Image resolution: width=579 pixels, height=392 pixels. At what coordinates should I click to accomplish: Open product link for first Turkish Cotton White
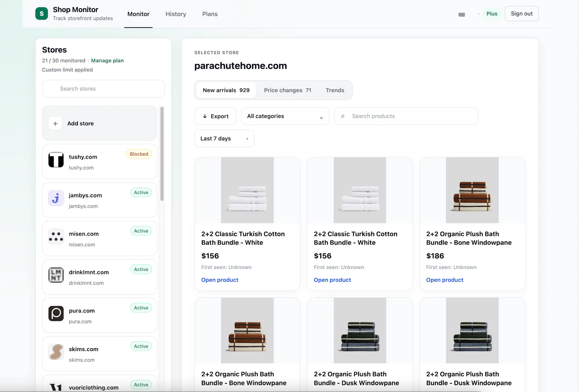point(220,280)
